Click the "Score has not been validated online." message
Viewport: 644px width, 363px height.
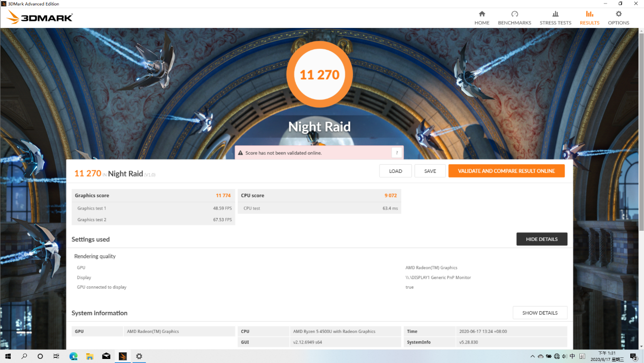coord(283,153)
